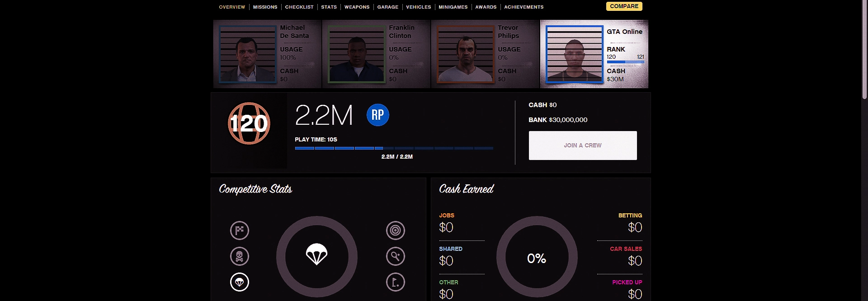Click the Join a Crew button

(x=583, y=146)
